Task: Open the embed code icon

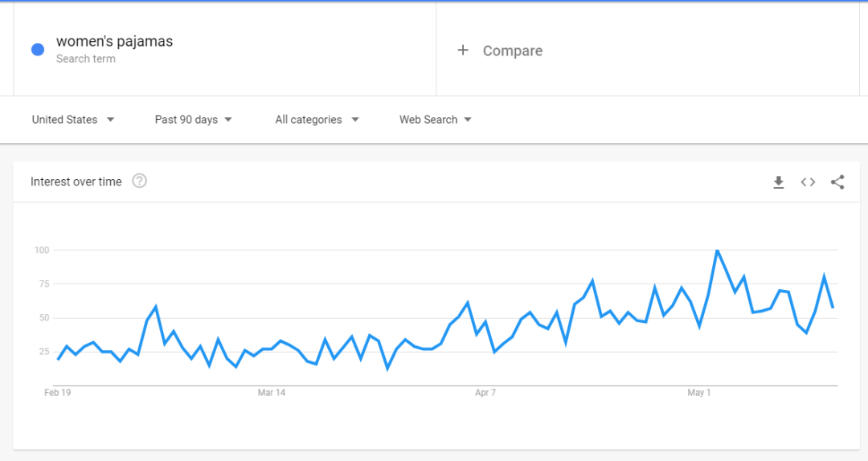Action: [808, 182]
